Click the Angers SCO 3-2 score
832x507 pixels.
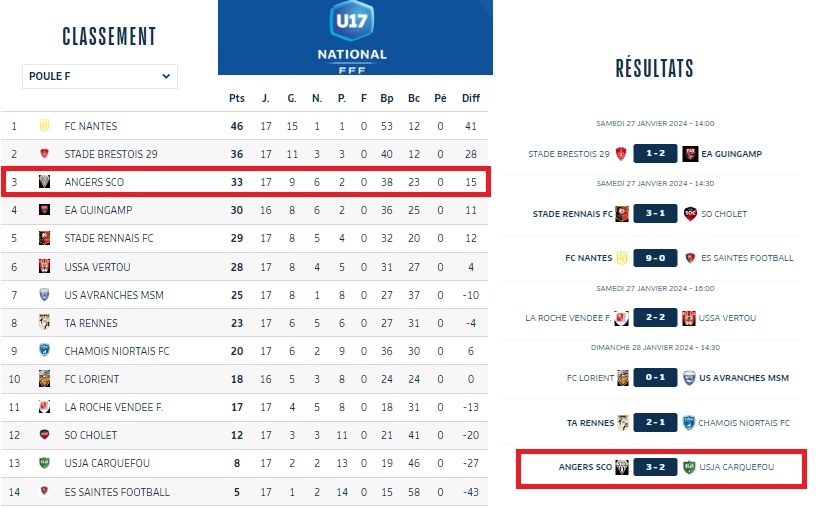coord(656,467)
